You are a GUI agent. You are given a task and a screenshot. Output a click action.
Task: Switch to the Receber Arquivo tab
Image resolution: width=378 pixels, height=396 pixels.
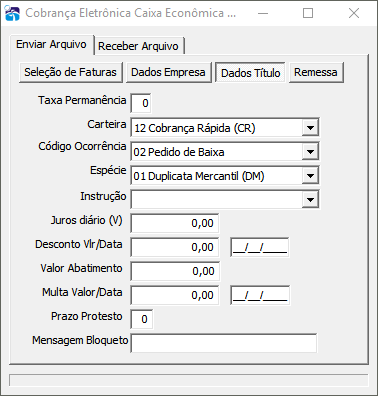coord(138,46)
